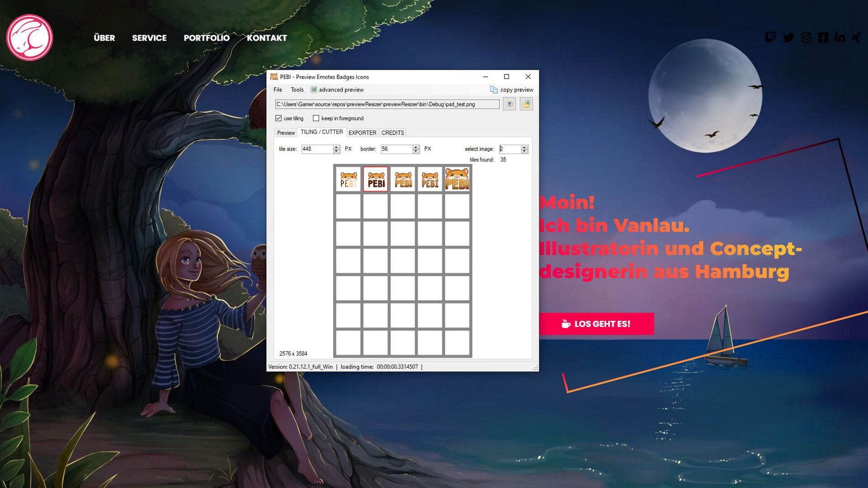Open the LinkedIn icon

[840, 38]
